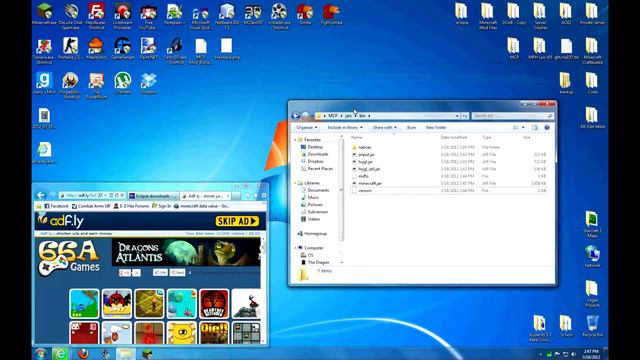Open the Recycle Bin
This screenshot has height=360, width=640.
[592, 325]
